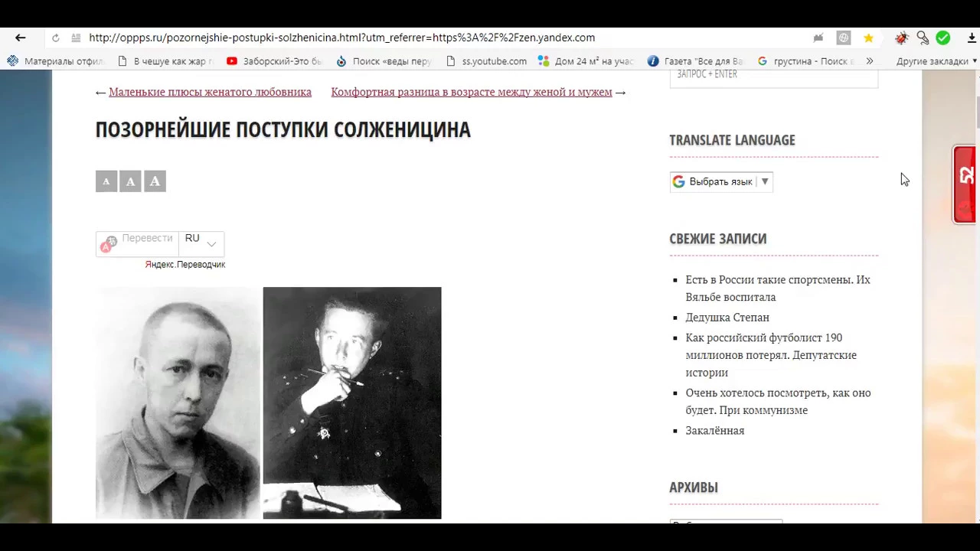Select the largest font size A button
This screenshot has height=551, width=980.
[x=155, y=181]
